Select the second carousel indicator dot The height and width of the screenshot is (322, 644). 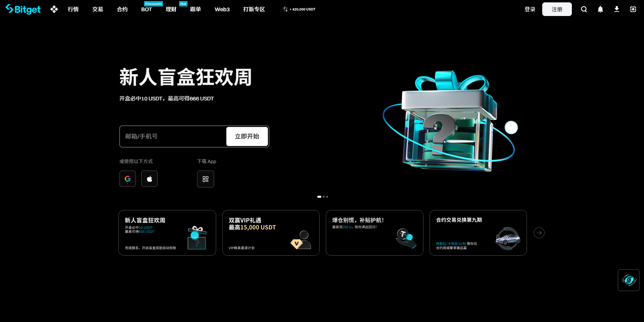323,197
